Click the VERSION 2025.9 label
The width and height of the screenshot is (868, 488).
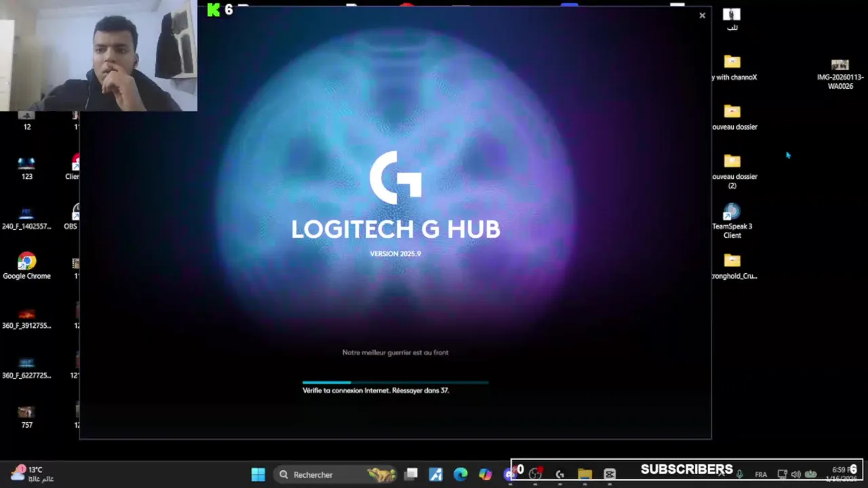click(x=395, y=253)
